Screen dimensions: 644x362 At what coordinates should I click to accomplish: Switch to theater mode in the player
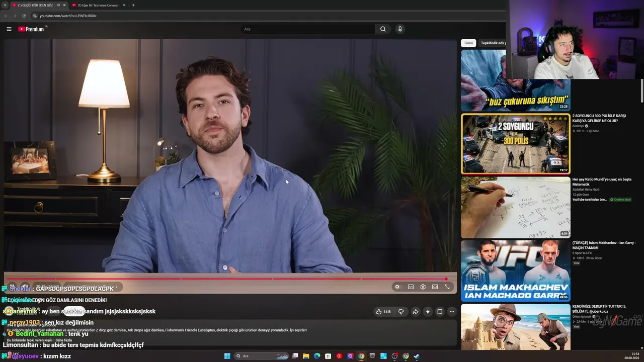coord(435,287)
